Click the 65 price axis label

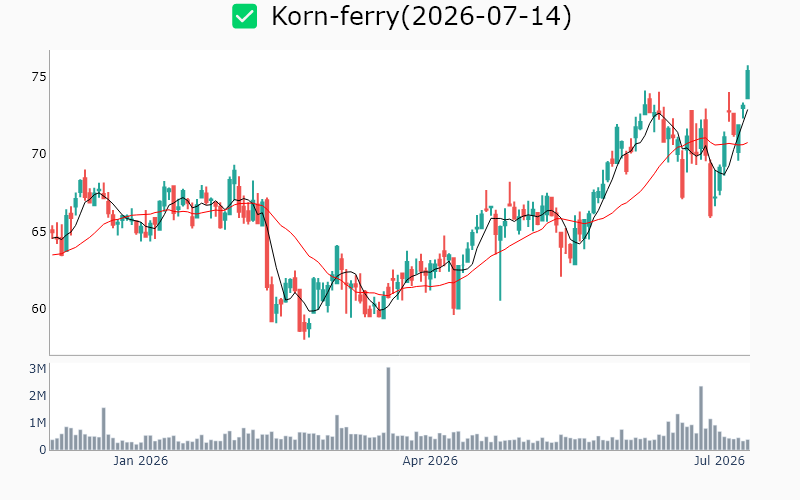39,232
